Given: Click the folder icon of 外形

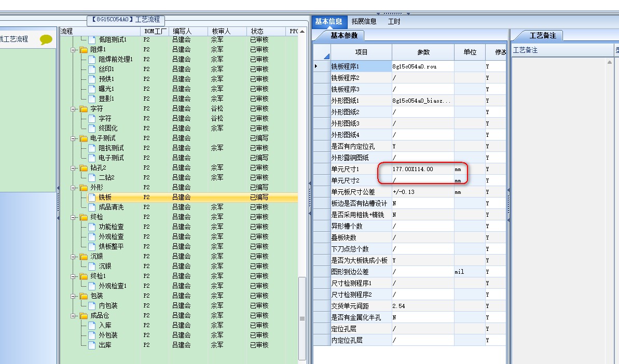Looking at the screenshot, I should coord(84,188).
